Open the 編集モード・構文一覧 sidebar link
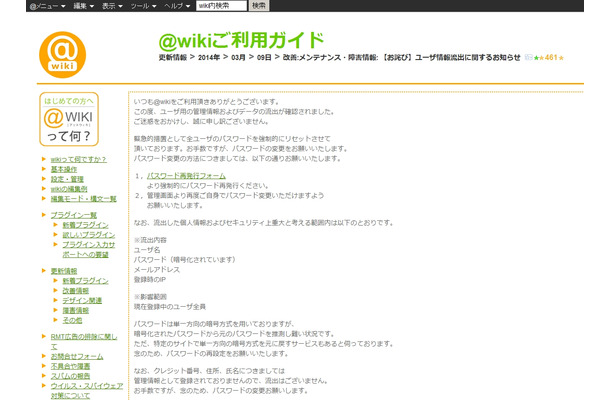Screen dimensions: 610x400 [x=84, y=199]
